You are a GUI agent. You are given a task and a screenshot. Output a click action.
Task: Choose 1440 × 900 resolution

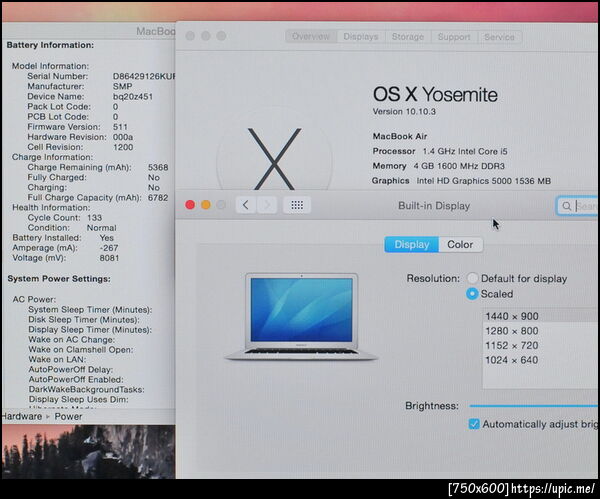[541, 316]
